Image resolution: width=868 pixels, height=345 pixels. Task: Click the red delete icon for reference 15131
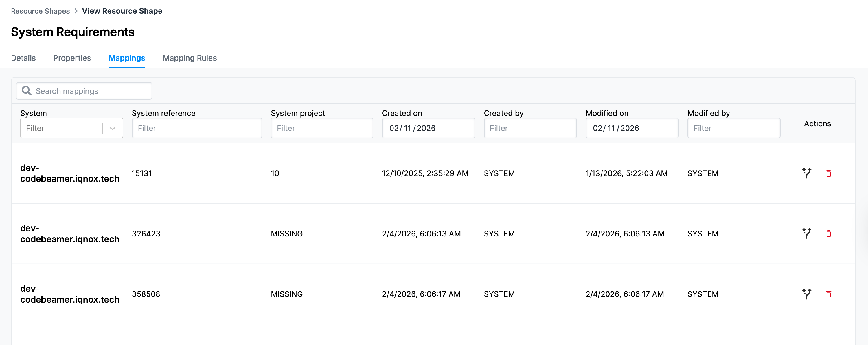pos(828,173)
